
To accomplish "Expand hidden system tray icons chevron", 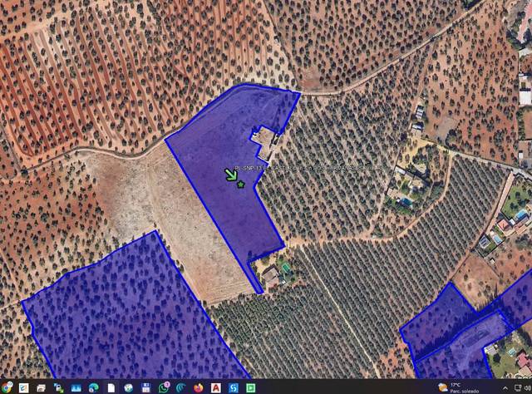I will 505,388.
